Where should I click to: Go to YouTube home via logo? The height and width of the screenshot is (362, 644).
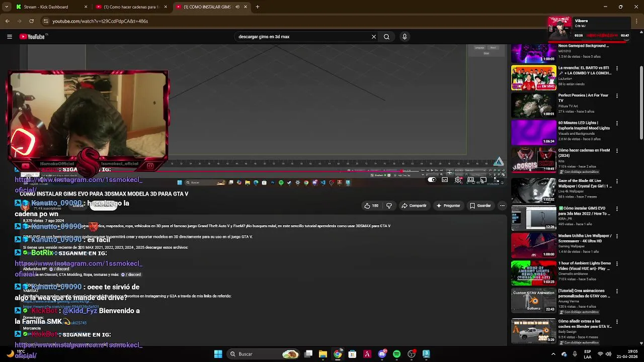[32, 37]
